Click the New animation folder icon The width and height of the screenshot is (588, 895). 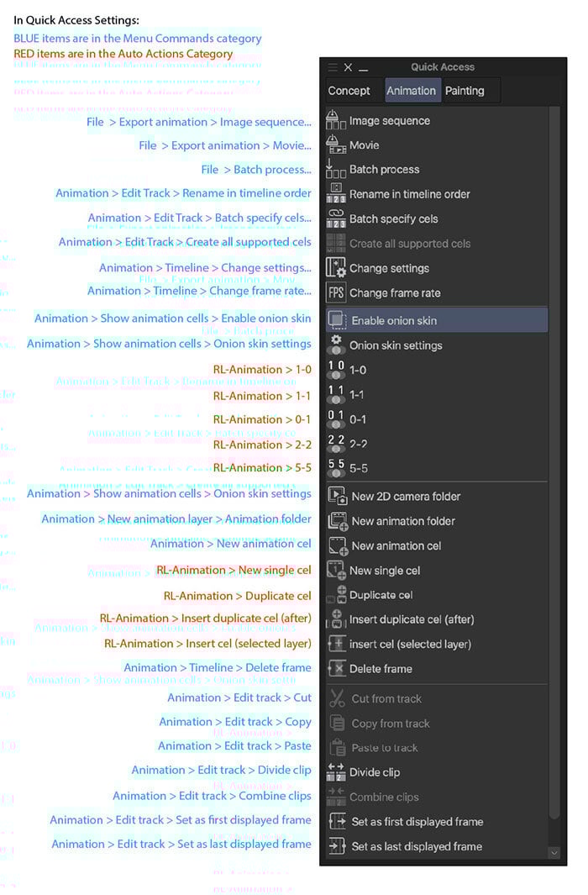(x=337, y=520)
